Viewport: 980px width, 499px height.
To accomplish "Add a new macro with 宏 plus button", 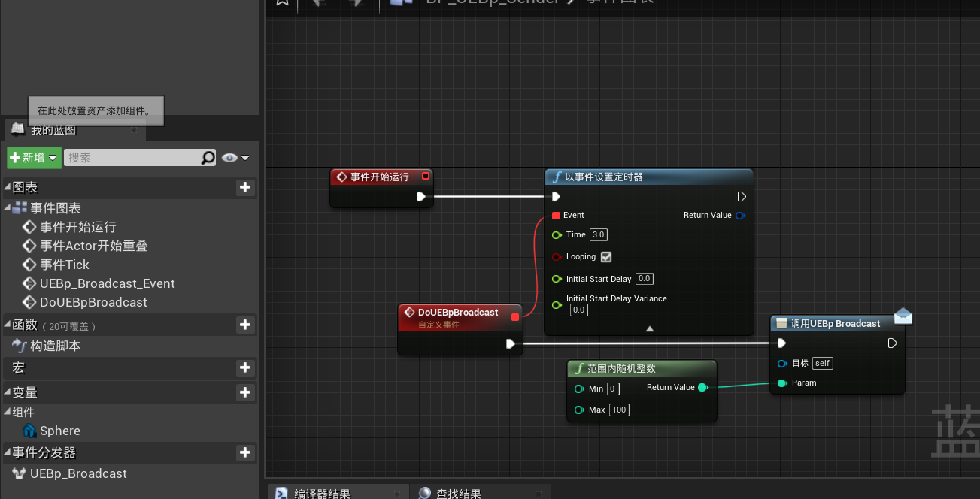I will (245, 368).
